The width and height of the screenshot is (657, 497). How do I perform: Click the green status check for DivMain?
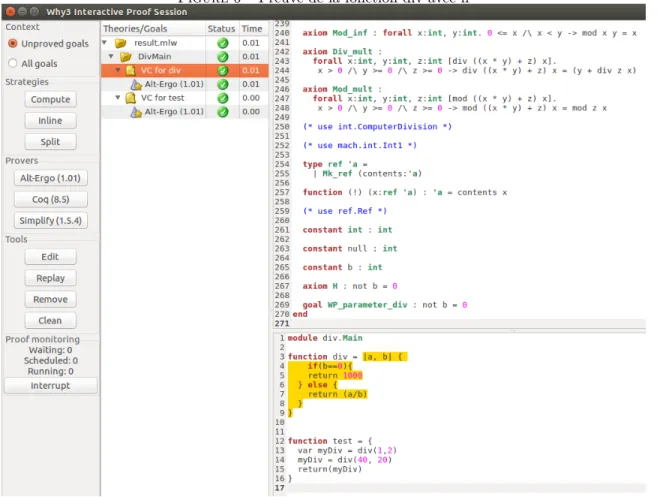tap(223, 57)
